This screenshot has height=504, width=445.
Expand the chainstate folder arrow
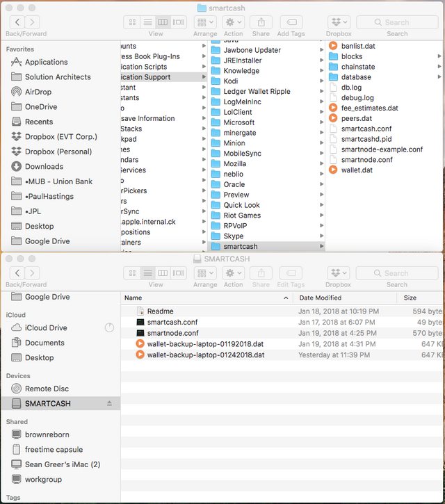(439, 67)
